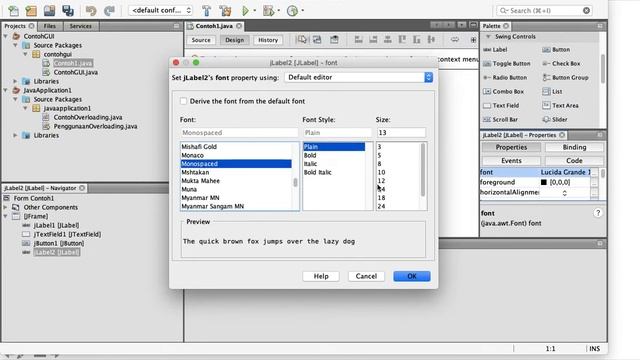Image resolution: width=640 pixels, height=360 pixels.
Task: Click the Selection Mode icon in designer toolbar
Action: (302, 40)
